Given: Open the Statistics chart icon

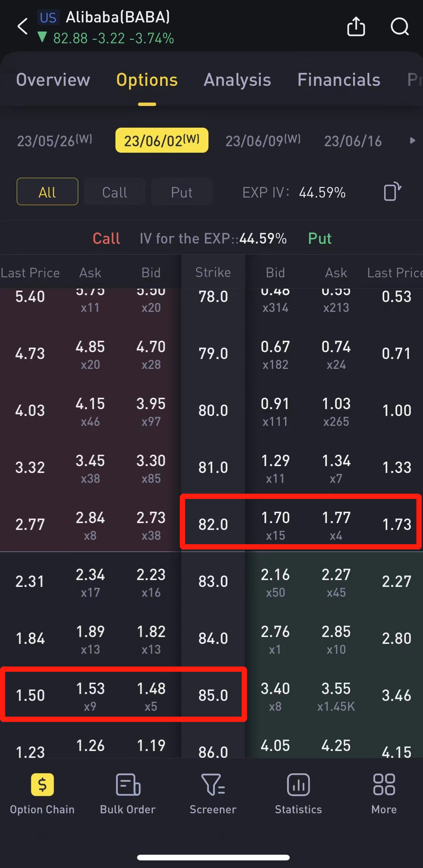Looking at the screenshot, I should (298, 785).
